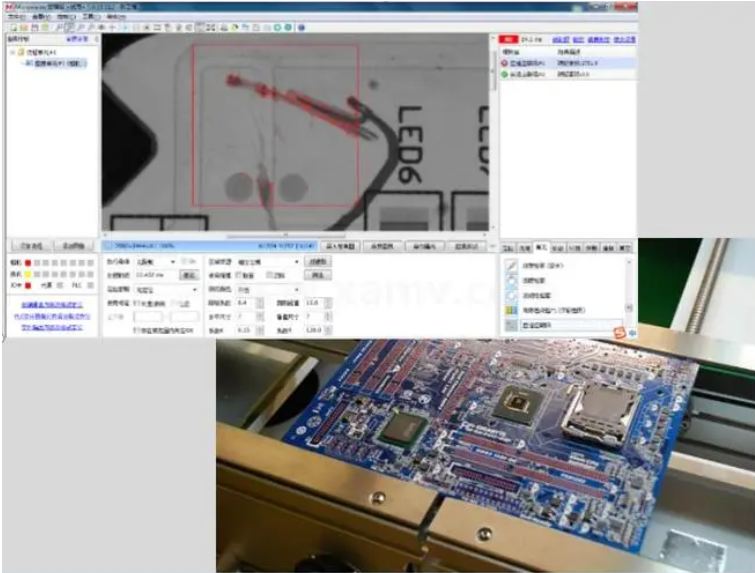Click the stepper beside the 6.4 value
The width and height of the screenshot is (755, 573).
tap(260, 303)
